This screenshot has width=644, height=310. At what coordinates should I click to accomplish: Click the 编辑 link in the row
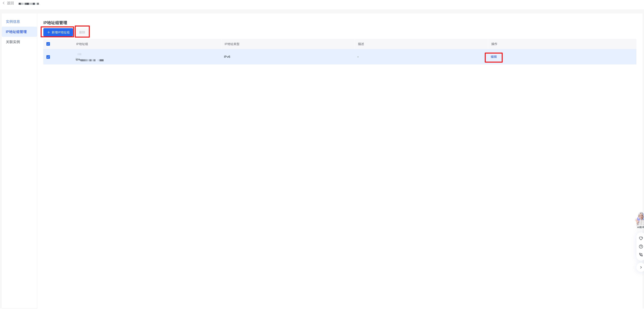(493, 57)
